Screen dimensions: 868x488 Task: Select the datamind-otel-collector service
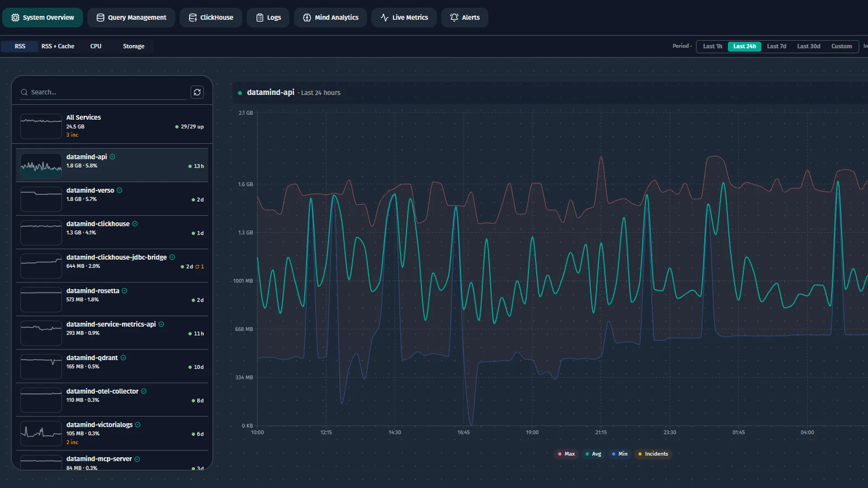click(112, 399)
